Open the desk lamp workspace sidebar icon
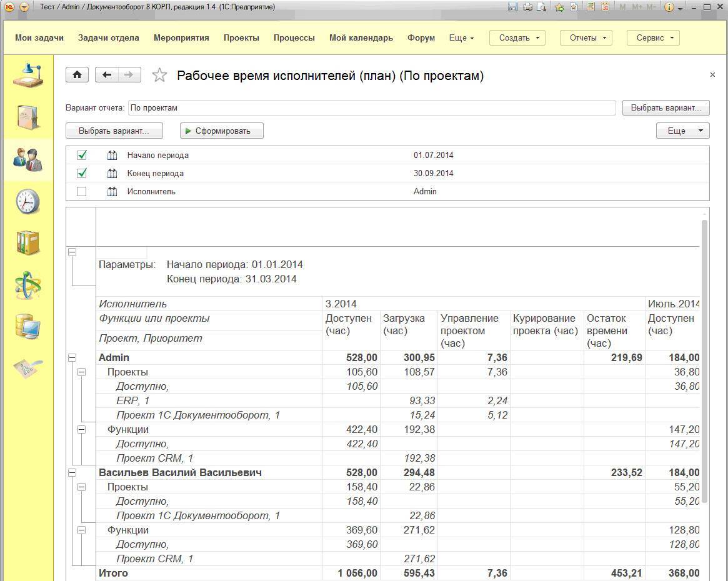 (x=28, y=76)
